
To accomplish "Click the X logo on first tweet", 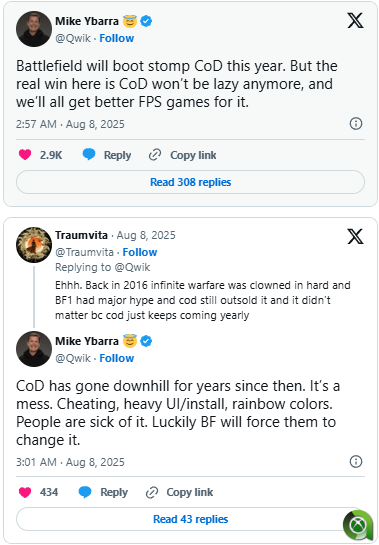I will click(355, 21).
